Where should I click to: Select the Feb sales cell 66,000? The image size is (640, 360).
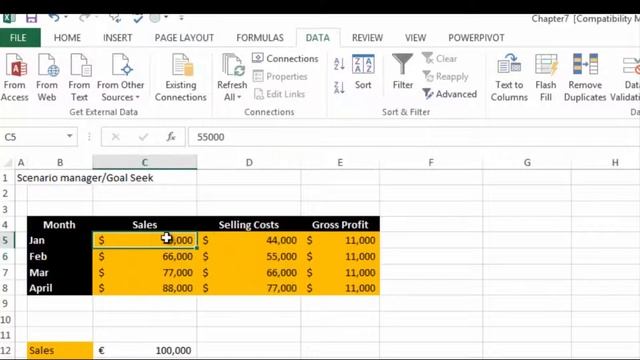pyautogui.click(x=145, y=256)
